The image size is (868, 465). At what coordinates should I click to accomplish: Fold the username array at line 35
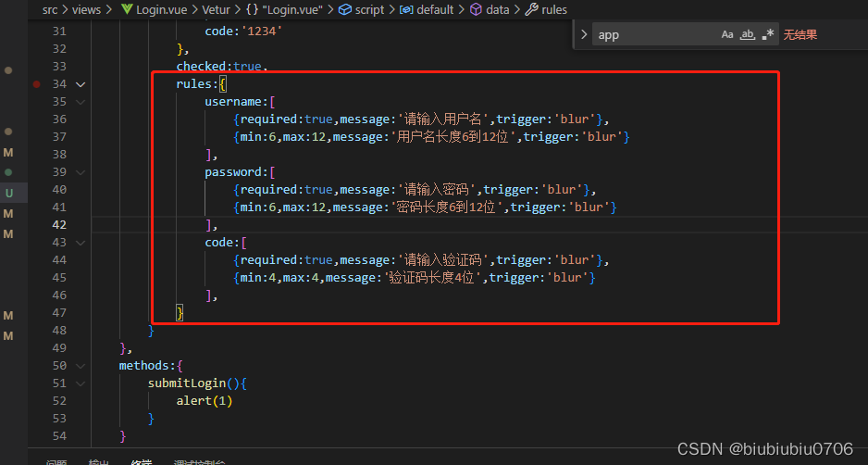tap(81, 102)
